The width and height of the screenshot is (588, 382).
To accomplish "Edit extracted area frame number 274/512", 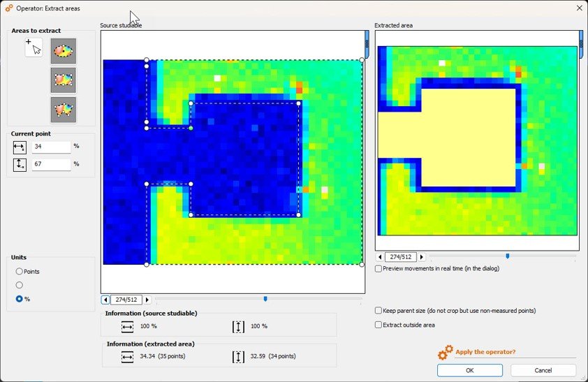I will click(x=401, y=257).
